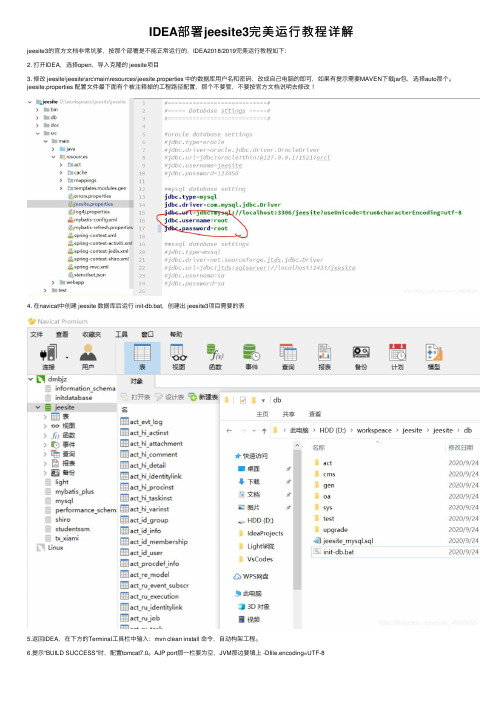Viewport: 504px width, 713px height.
Task: Click the 名称 column header in Explorer
Action: pyautogui.click(x=319, y=447)
